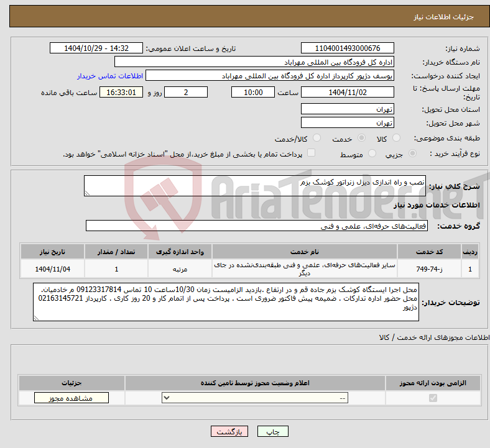Click the deadline time field 10:00
This screenshot has height=448, width=490.
click(253, 92)
